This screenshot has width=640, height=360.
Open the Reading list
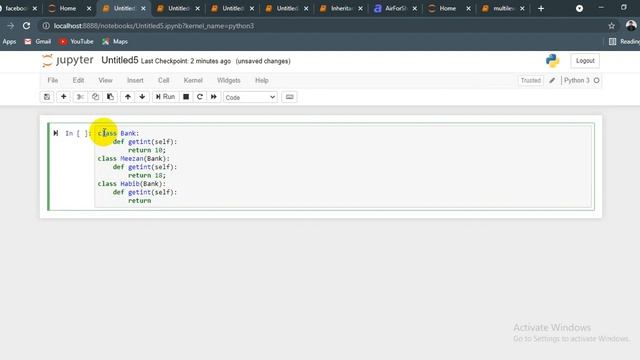point(624,42)
